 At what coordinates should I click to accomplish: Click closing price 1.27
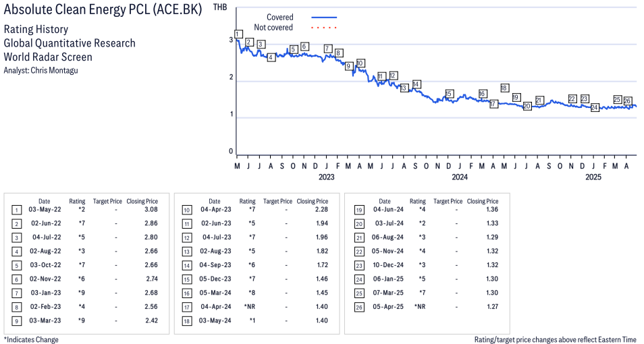pyautogui.click(x=492, y=307)
